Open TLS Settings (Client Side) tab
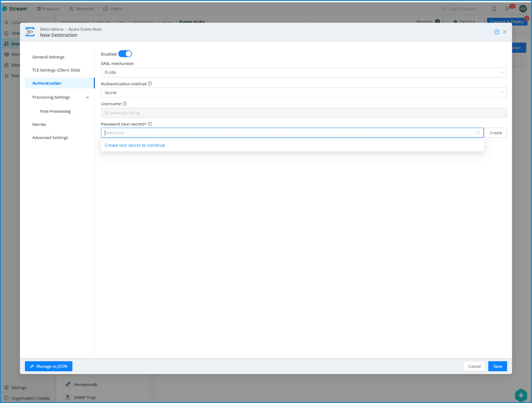This screenshot has width=532, height=403. 56,70
